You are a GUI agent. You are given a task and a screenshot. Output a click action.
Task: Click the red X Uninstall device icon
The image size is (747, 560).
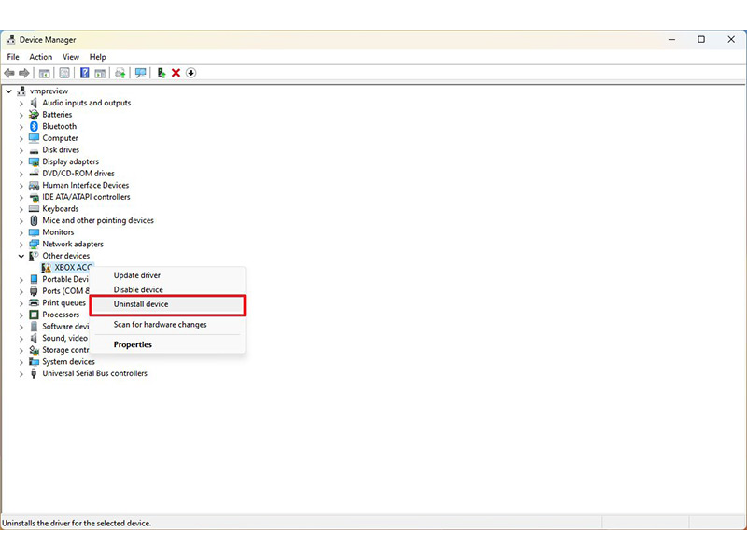pos(176,73)
